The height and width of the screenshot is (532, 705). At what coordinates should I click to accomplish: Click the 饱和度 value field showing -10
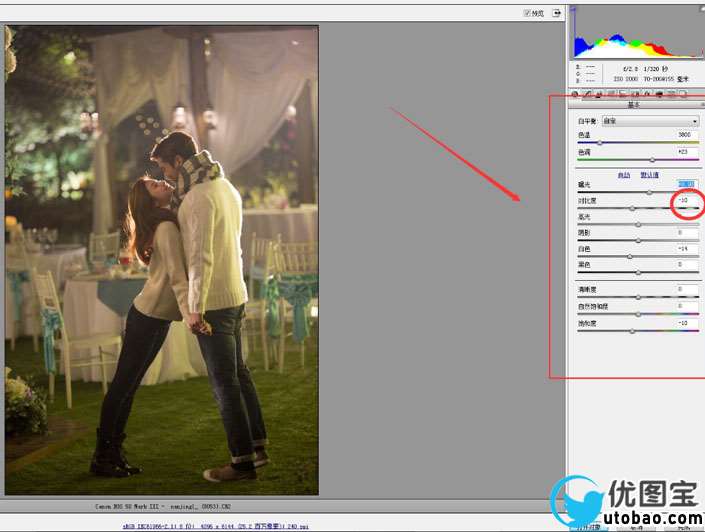[x=688, y=323]
